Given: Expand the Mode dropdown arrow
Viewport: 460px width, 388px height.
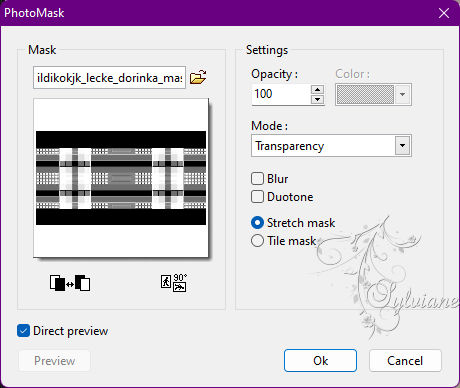Looking at the screenshot, I should 402,146.
